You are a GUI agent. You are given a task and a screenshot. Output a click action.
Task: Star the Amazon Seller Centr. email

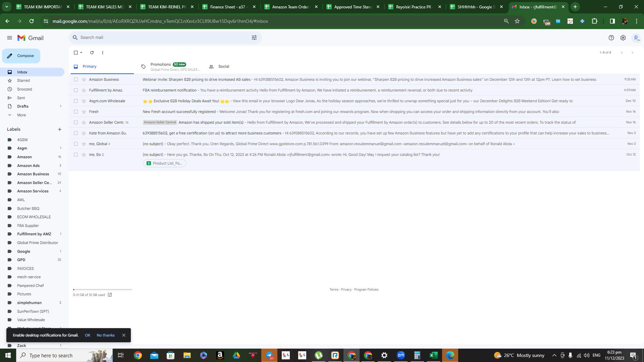(x=84, y=123)
